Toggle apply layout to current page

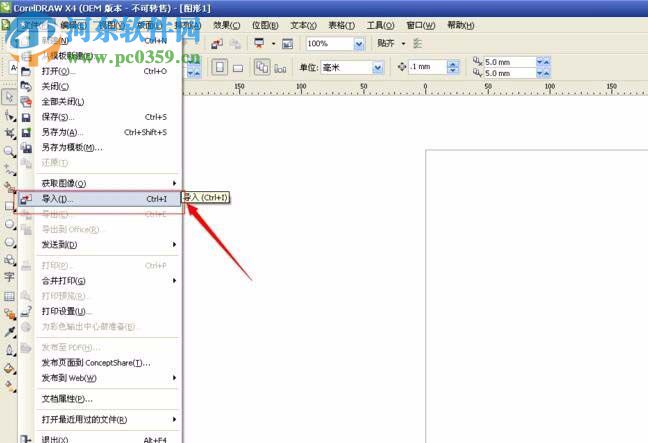pyautogui.click(x=280, y=68)
